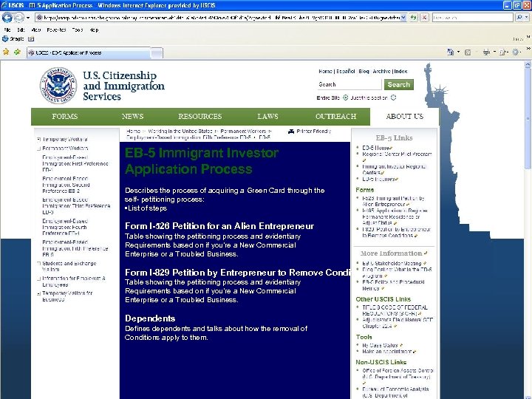The height and width of the screenshot is (399, 532).
Task: Open the Archive link in header
Action: (382, 71)
